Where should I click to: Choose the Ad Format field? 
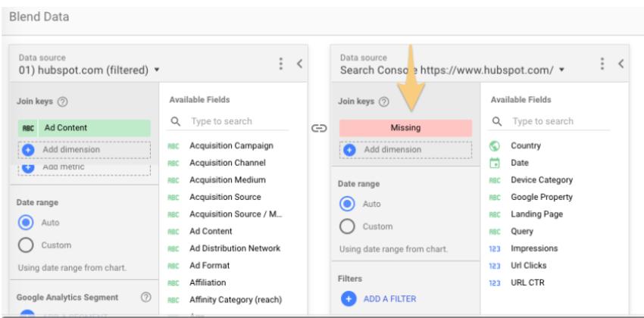pyautogui.click(x=209, y=266)
